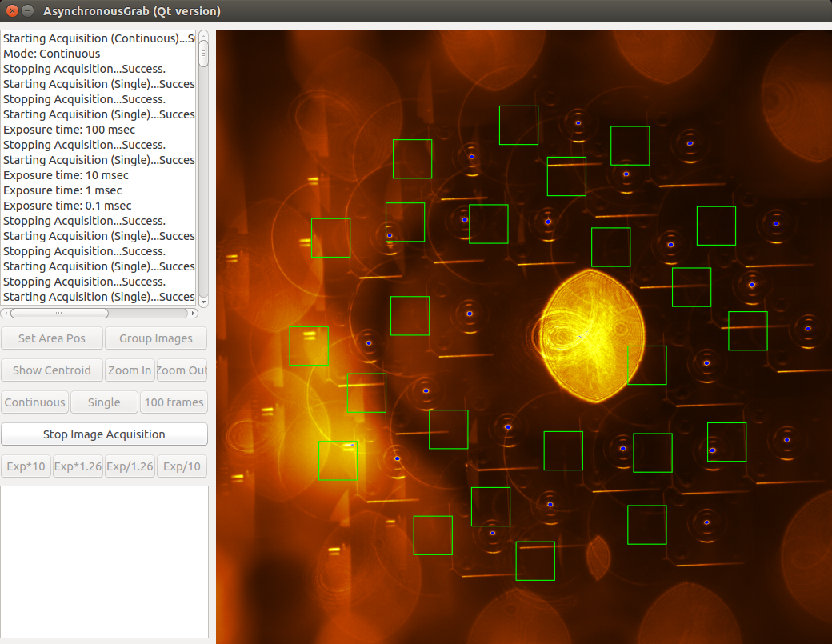Image resolution: width=832 pixels, height=644 pixels.
Task: Select 'Exposure time: 10 msec' log line
Action: [x=66, y=175]
